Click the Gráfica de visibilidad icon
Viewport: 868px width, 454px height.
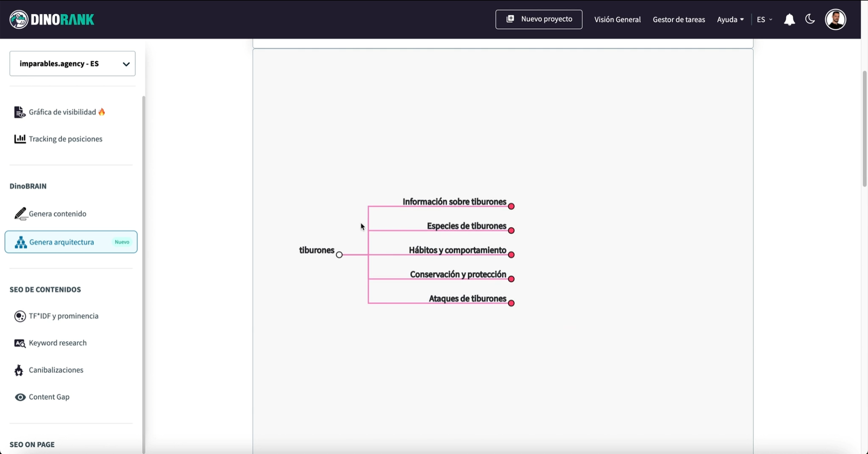[x=20, y=112]
